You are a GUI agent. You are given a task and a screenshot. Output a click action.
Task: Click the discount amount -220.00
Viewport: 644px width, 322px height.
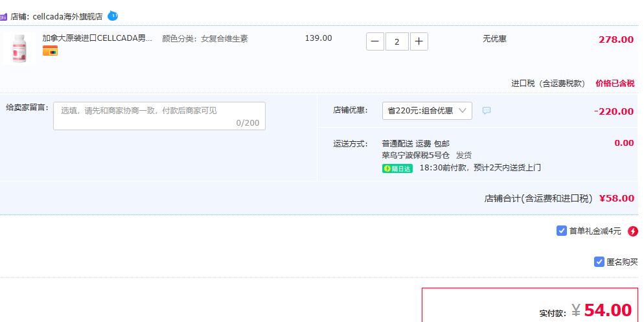tap(614, 111)
